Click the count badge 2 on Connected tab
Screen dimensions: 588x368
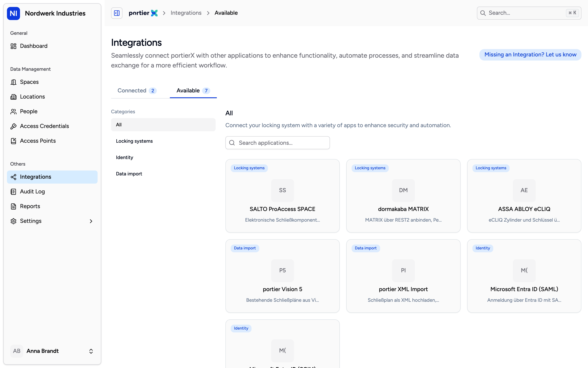pyautogui.click(x=153, y=91)
